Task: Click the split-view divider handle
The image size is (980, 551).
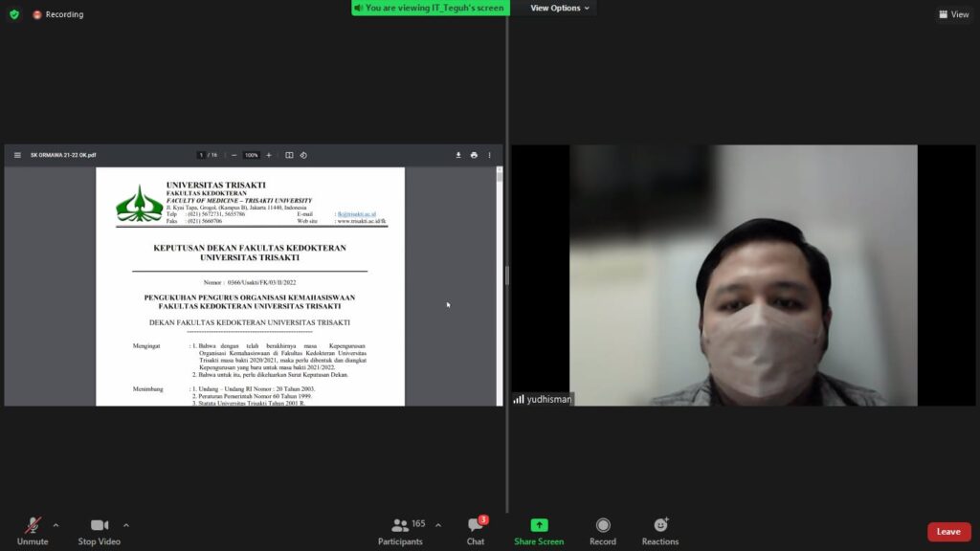Action: pos(507,275)
